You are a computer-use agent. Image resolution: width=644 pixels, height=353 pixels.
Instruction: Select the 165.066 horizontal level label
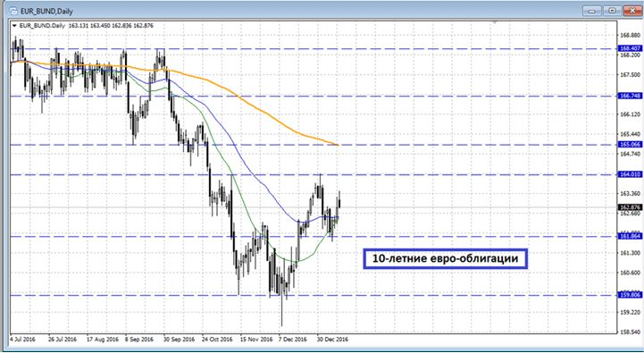(x=630, y=145)
